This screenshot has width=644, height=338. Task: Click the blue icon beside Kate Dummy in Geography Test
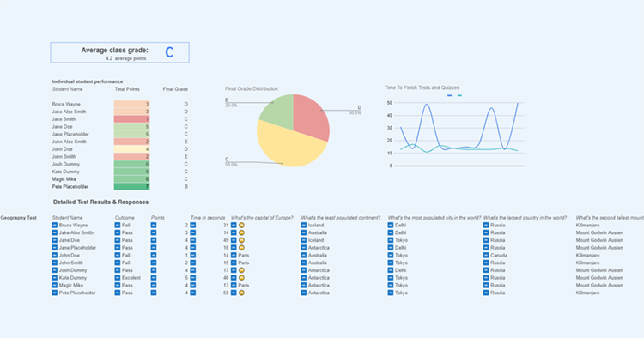pyautogui.click(x=55, y=278)
